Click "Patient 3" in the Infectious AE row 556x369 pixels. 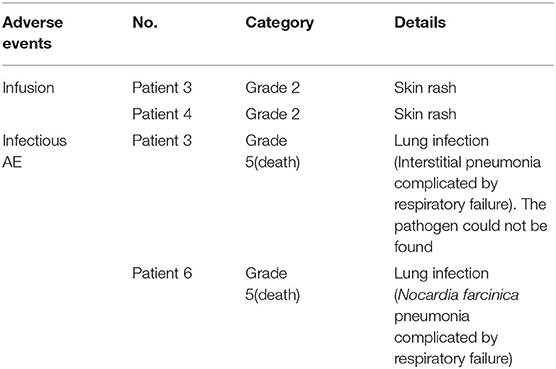162,141
